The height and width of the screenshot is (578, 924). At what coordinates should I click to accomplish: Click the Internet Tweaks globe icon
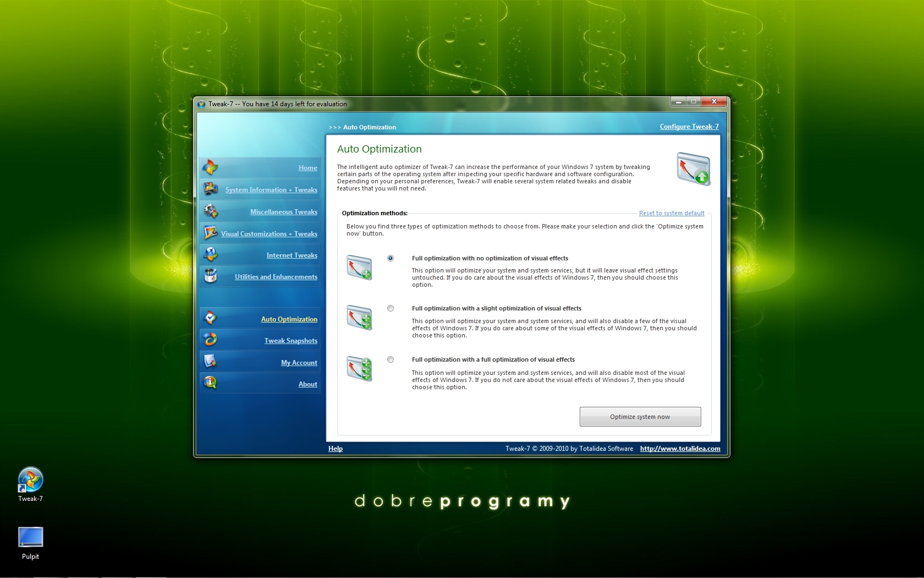pyautogui.click(x=210, y=254)
